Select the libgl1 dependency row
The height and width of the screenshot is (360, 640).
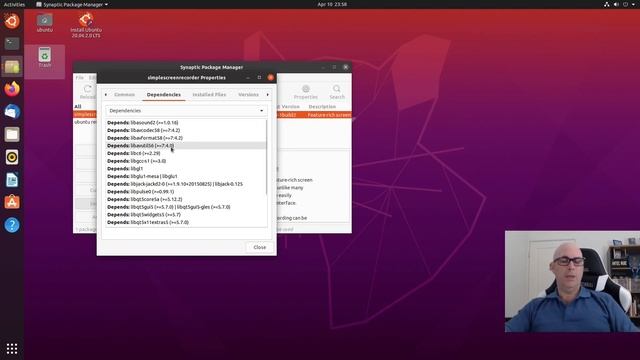186,169
